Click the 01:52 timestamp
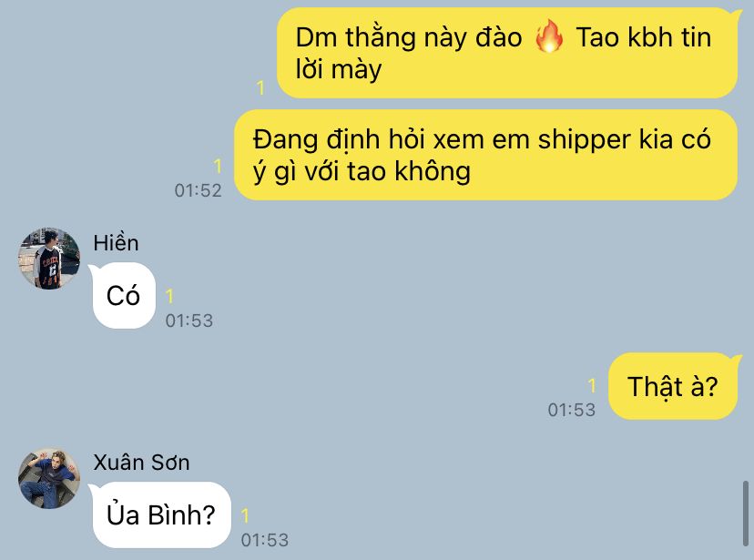Viewport: 754px width, 560px height. tap(199, 190)
